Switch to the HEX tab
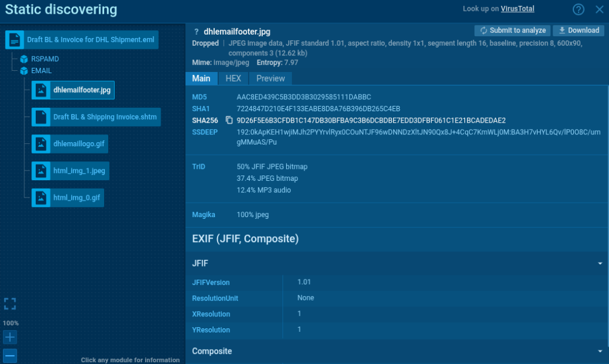 click(233, 79)
